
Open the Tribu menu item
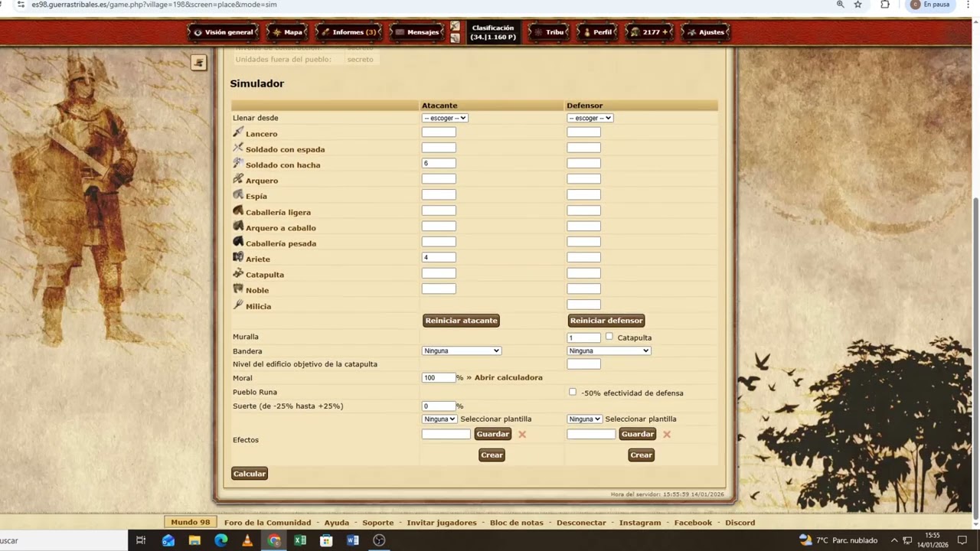[x=549, y=32]
